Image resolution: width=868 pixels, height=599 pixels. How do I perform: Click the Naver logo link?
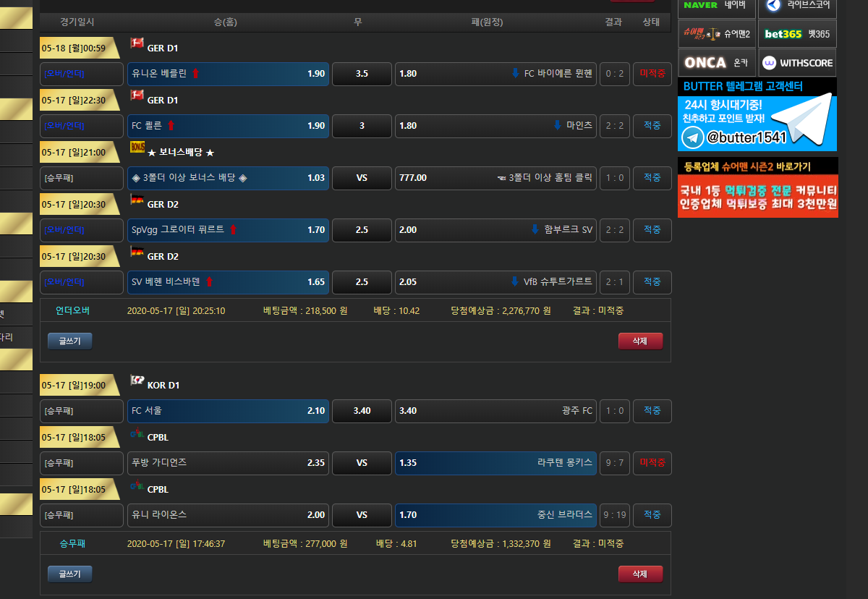pos(700,5)
